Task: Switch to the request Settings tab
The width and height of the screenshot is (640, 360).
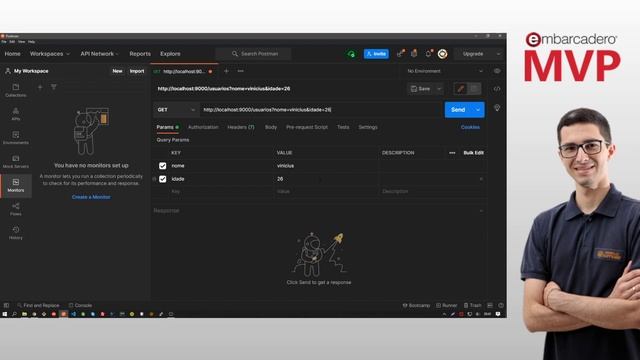Action: [368, 127]
